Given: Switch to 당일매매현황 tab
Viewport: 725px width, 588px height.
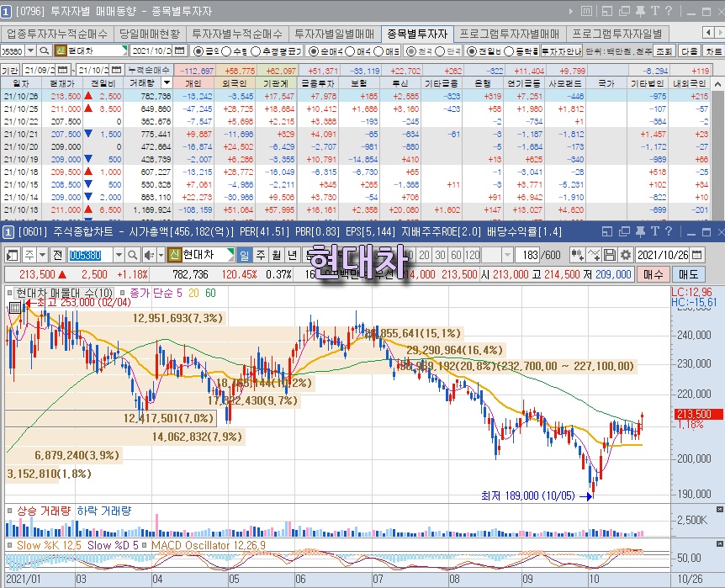Looking at the screenshot, I should 150,34.
